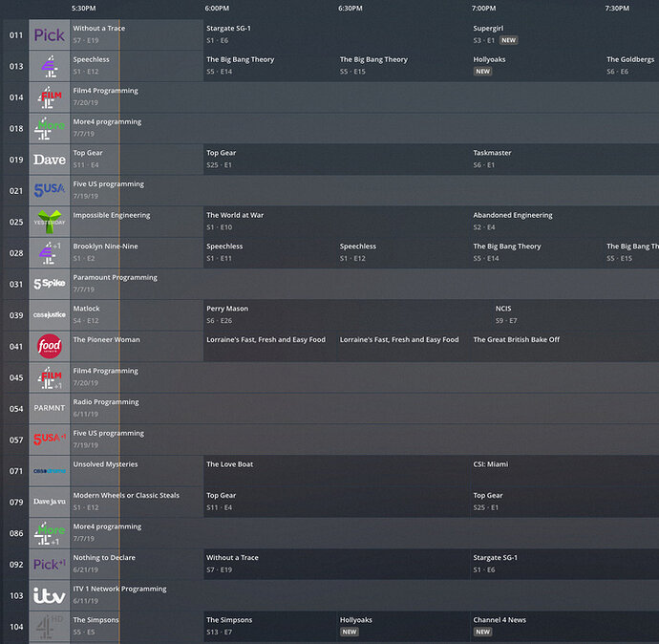The image size is (659, 644).
Task: Select The Big Bang Theory S5 E14 on 013
Action: [270, 66]
